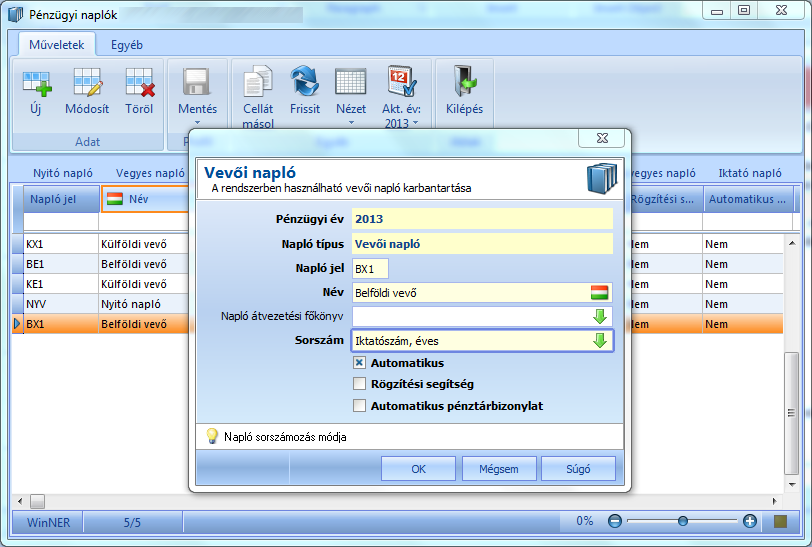Screen dimensions: 812x547
Task: Click the filter cell under Napló jel
Action: 61,222
